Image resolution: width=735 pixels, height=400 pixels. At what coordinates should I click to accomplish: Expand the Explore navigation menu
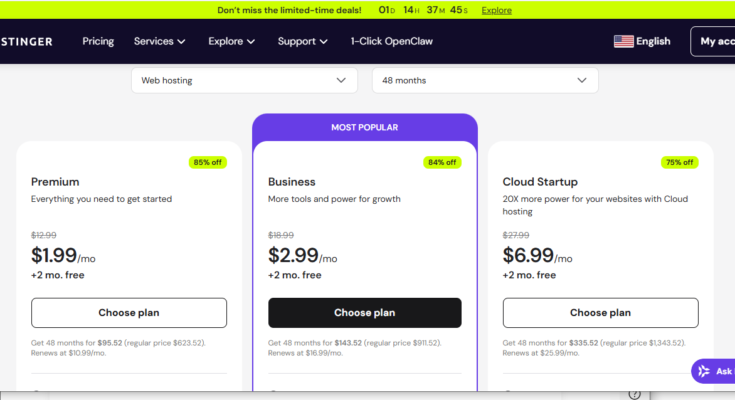pyautogui.click(x=232, y=41)
